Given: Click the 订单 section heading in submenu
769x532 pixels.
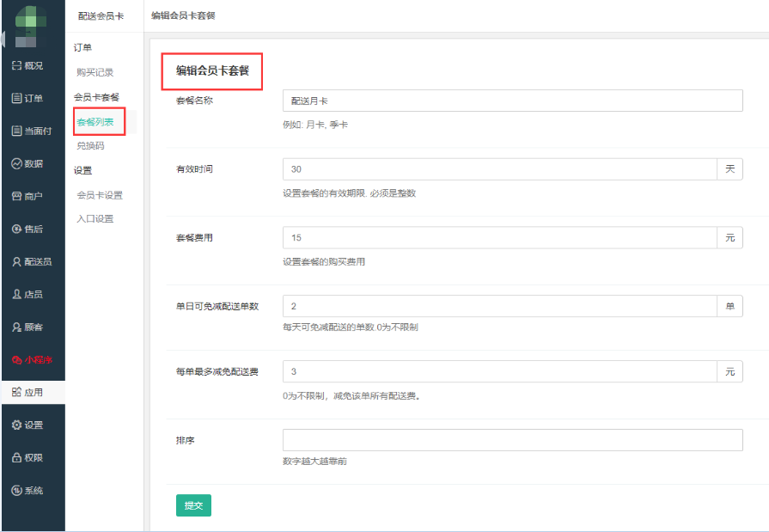Looking at the screenshot, I should pos(82,47).
